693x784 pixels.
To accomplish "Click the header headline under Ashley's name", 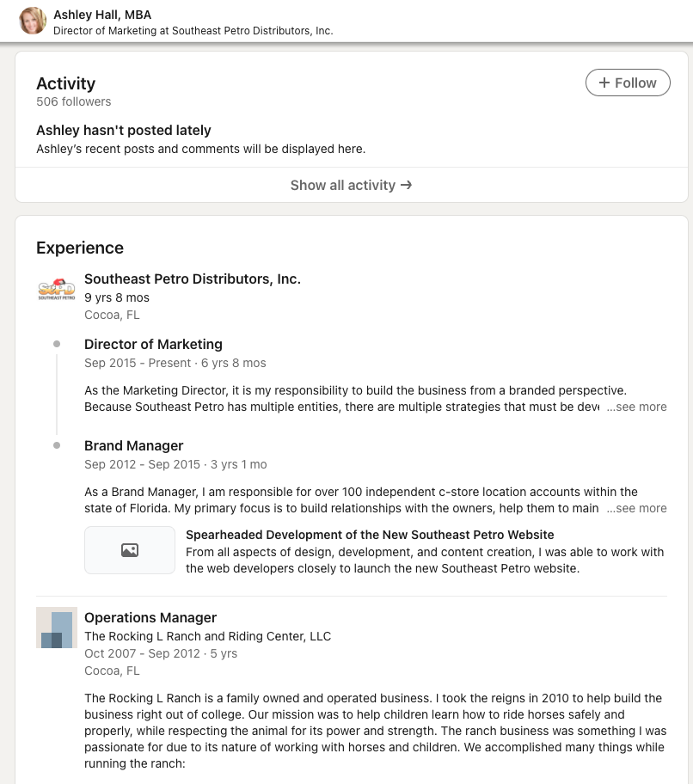I will pos(193,31).
